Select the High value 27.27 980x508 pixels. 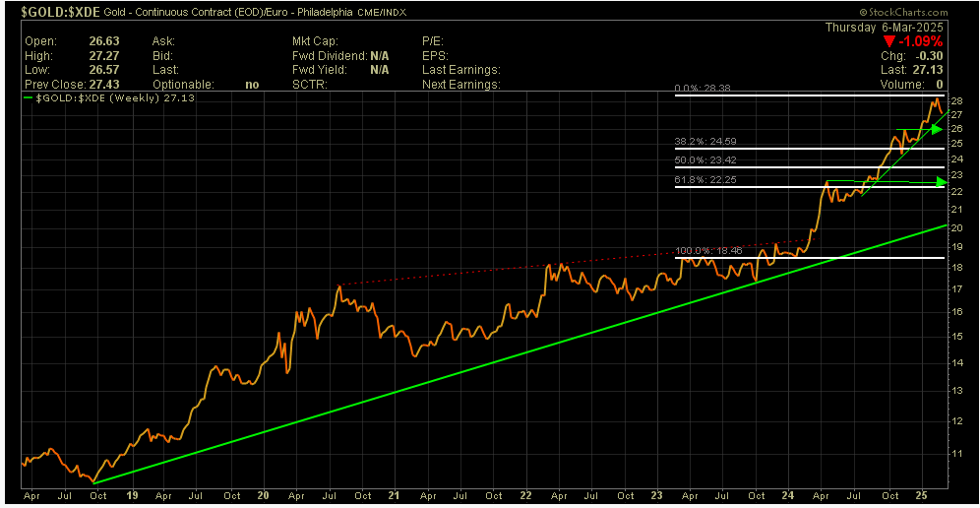(103, 56)
